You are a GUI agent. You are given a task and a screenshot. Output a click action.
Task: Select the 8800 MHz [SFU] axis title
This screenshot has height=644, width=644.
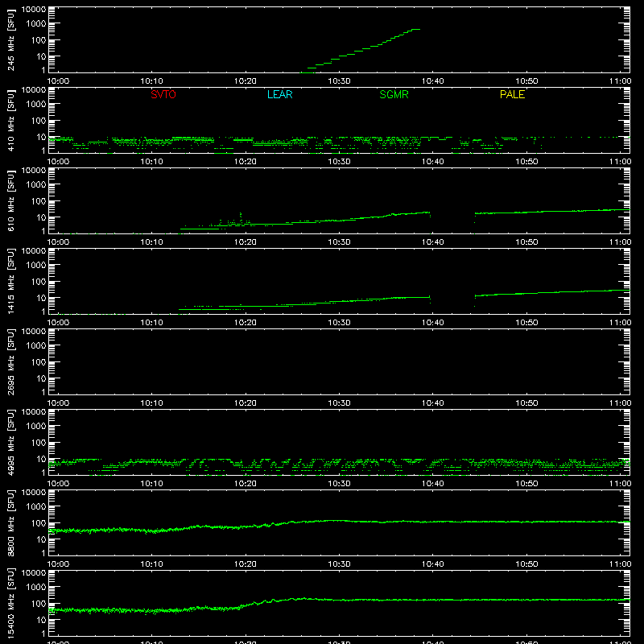(10, 523)
